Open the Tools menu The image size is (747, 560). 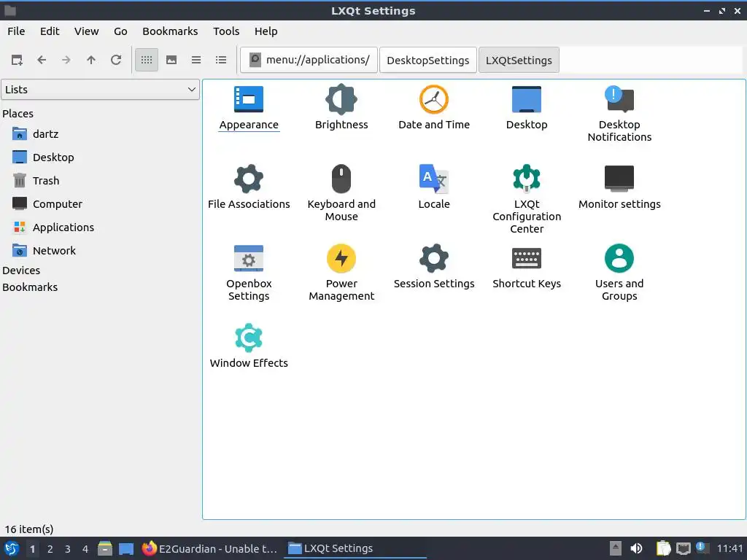click(x=226, y=31)
